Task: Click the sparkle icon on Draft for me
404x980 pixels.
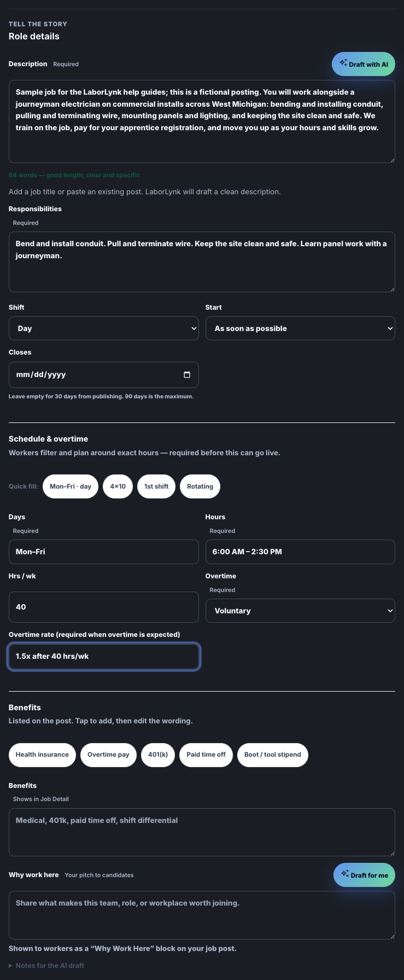Action: coord(345,874)
